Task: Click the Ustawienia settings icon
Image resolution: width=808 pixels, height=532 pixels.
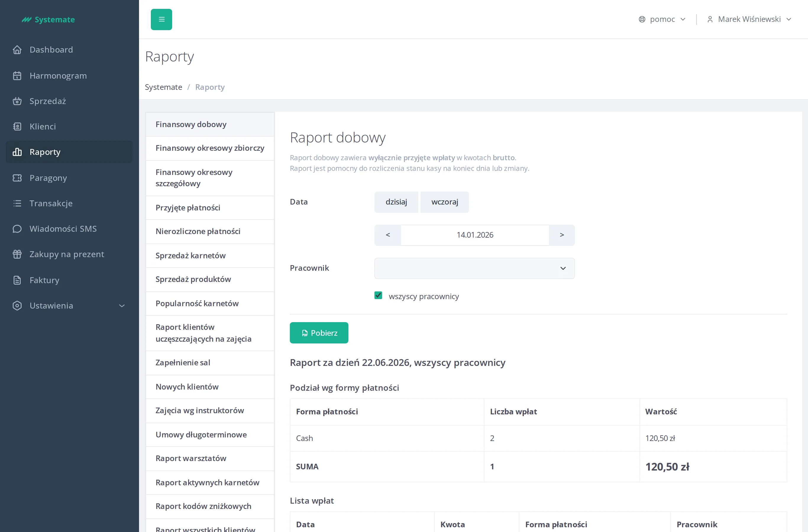Action: tap(17, 306)
